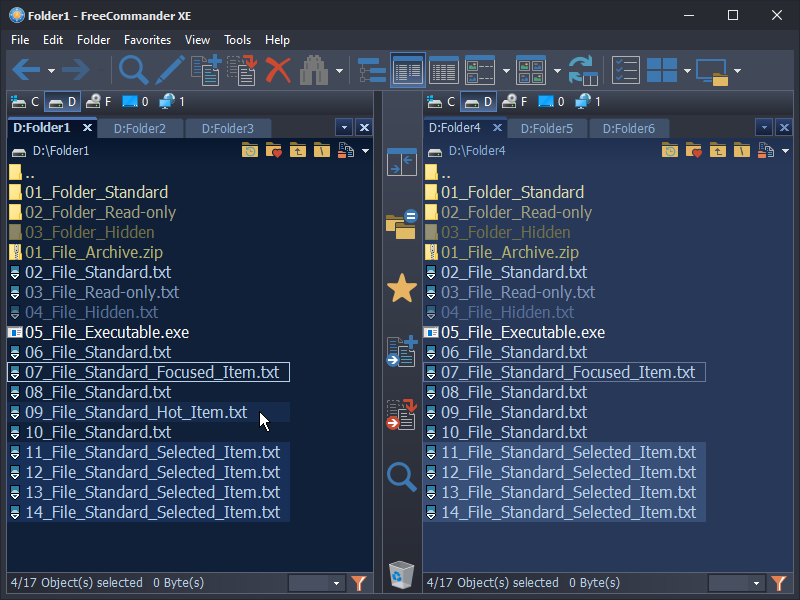Toggle the left panel filter funnel
The width and height of the screenshot is (800, 600).
pos(359,582)
